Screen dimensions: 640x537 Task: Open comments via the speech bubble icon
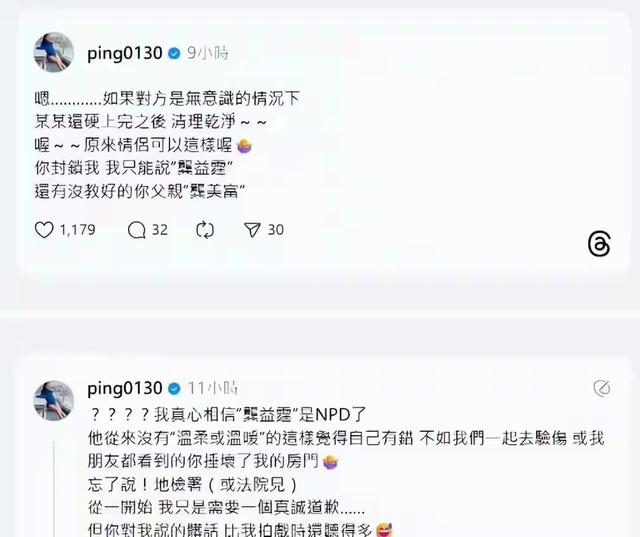coord(136,230)
